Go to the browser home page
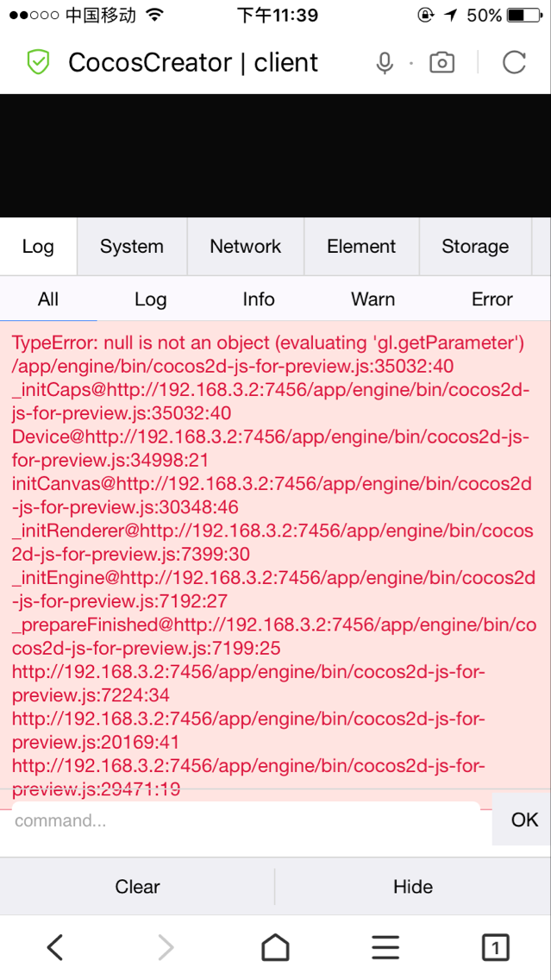Image resolution: width=551 pixels, height=980 pixels. tap(275, 947)
